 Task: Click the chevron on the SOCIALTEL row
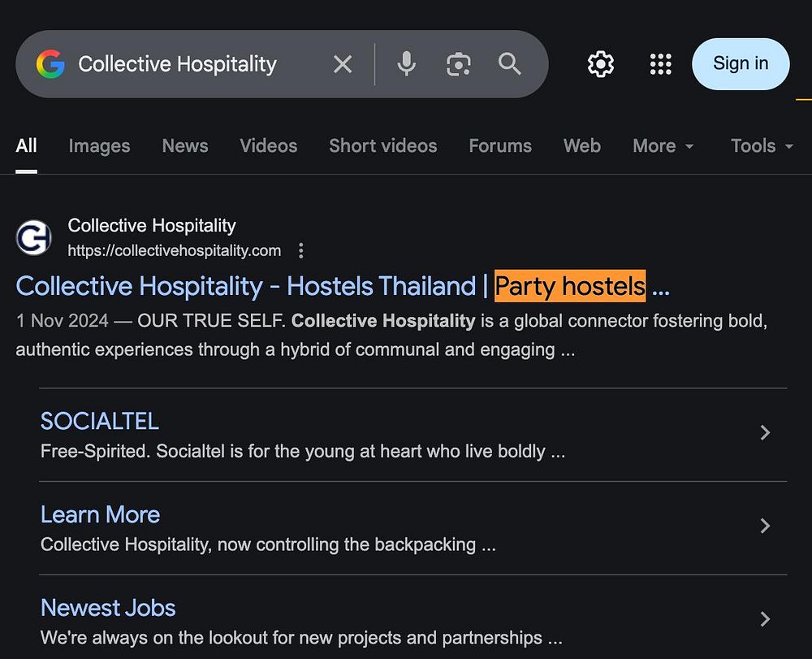point(765,432)
